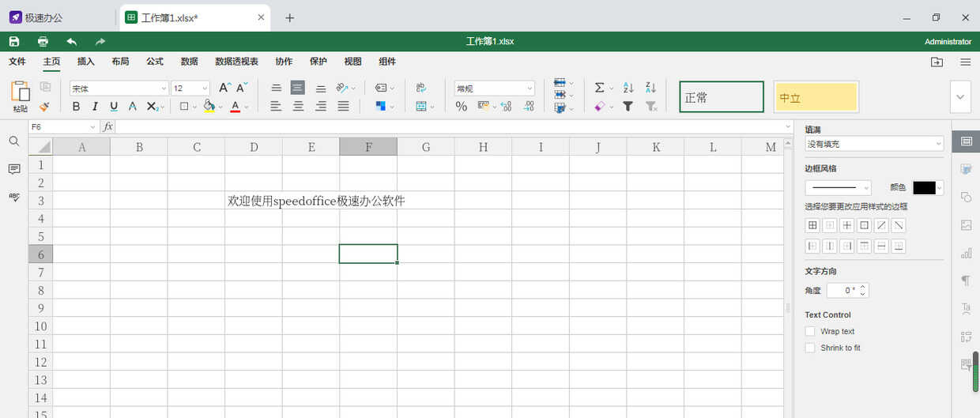Open the comments panel in the left sidebar
980x418 pixels.
[x=14, y=169]
